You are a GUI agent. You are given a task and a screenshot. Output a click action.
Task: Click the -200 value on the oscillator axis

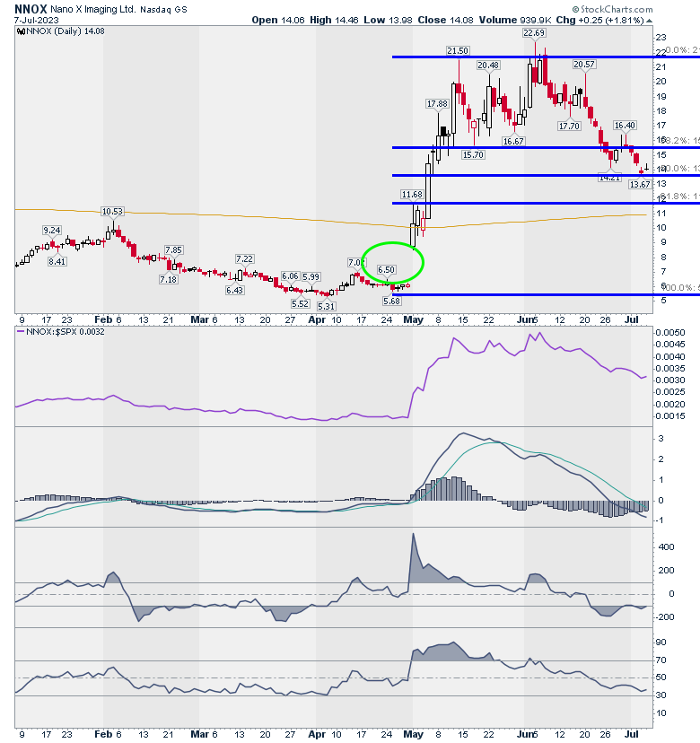(665, 617)
